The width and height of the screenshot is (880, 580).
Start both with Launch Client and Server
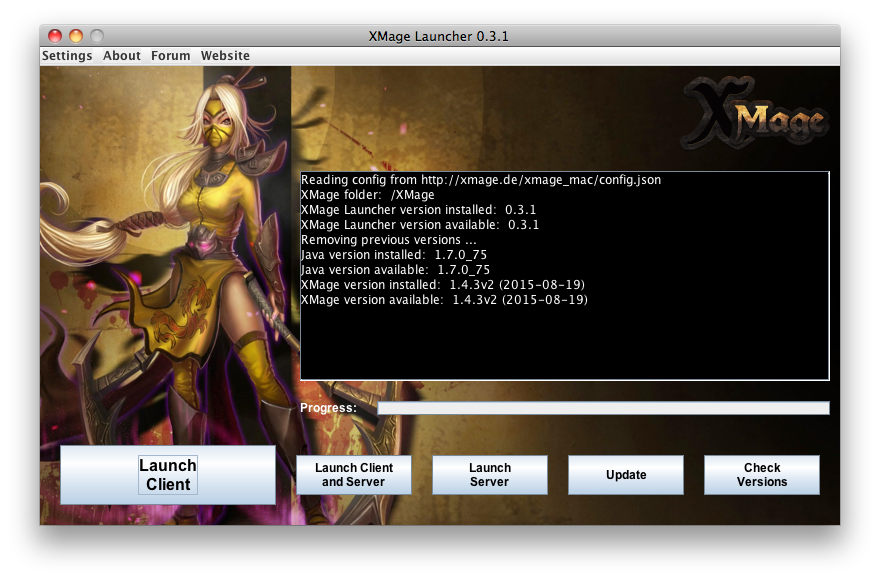tap(354, 475)
